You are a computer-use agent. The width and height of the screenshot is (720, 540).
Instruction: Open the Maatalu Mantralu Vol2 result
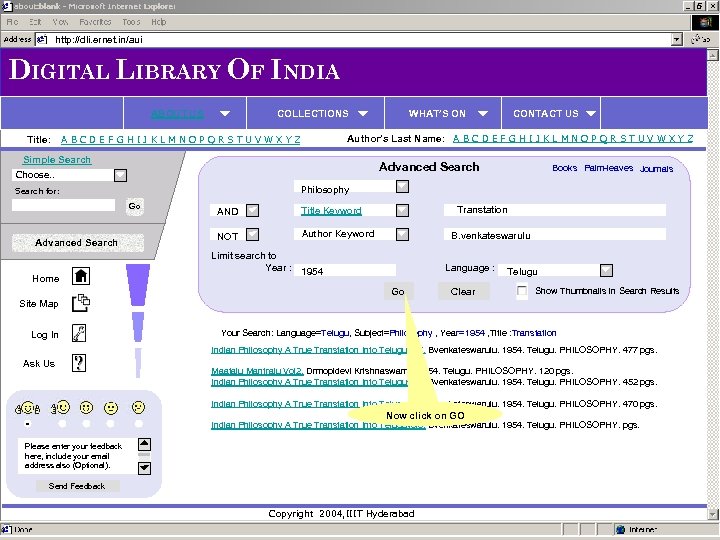[x=257, y=371]
